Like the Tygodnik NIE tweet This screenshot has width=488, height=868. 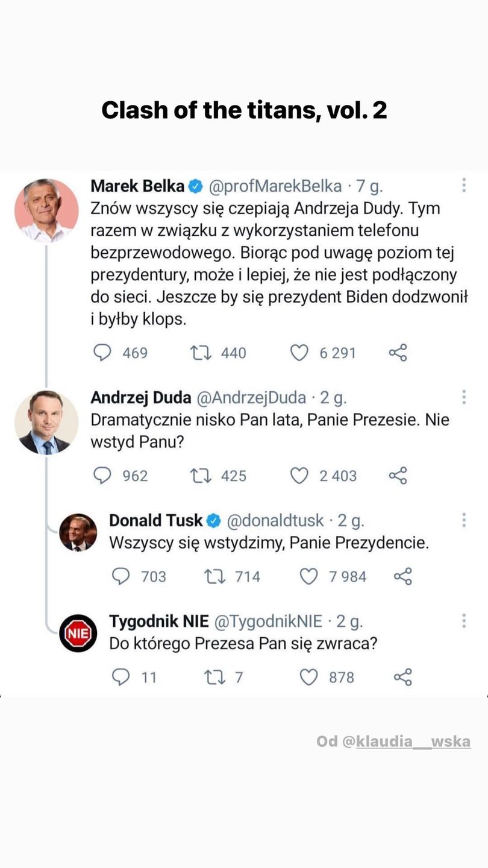tap(308, 677)
